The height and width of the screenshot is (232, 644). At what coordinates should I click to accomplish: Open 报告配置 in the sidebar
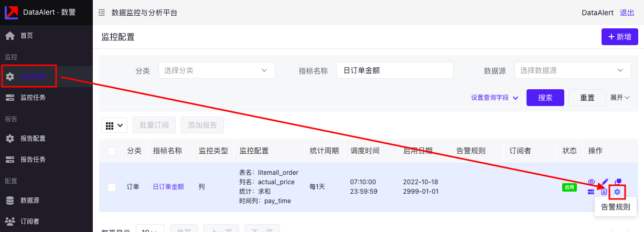coord(46,139)
